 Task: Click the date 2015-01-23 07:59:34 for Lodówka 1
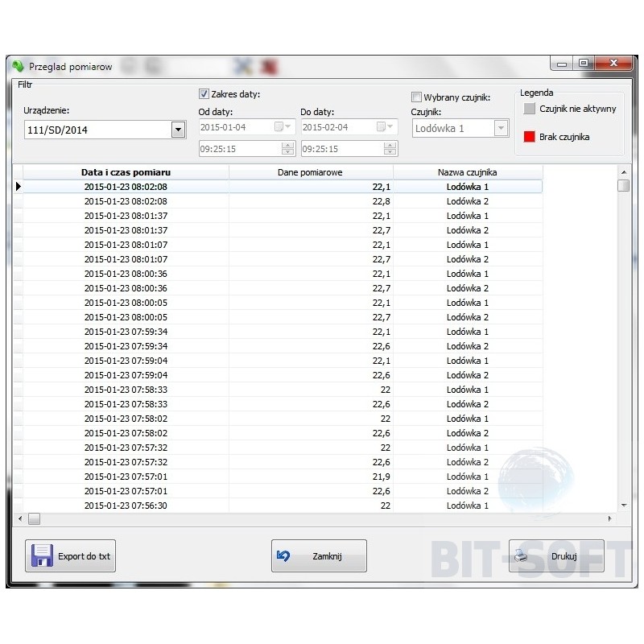click(x=126, y=332)
